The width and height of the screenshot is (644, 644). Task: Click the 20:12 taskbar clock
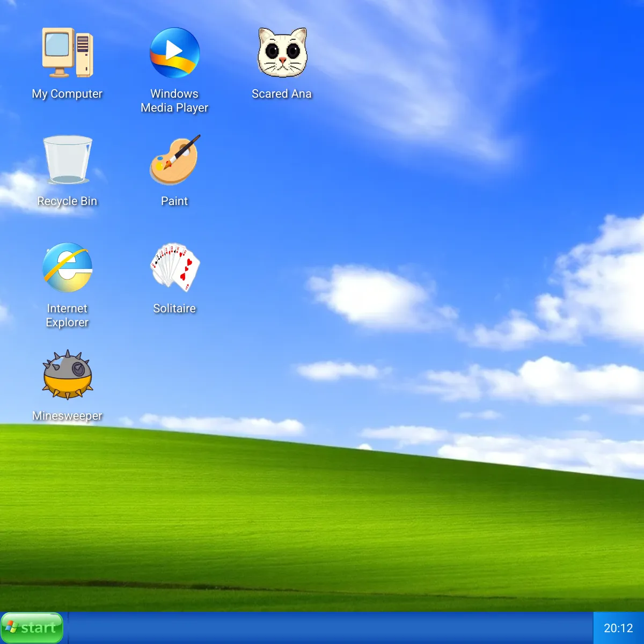[x=618, y=628]
